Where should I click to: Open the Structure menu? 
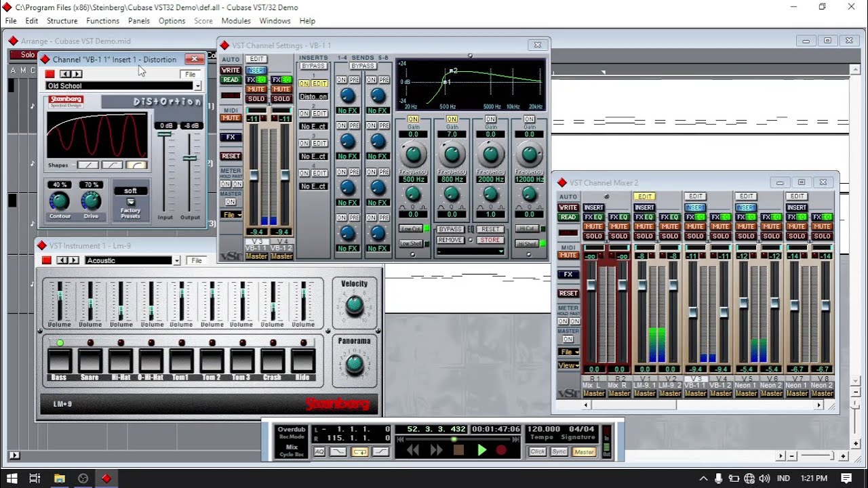[62, 21]
